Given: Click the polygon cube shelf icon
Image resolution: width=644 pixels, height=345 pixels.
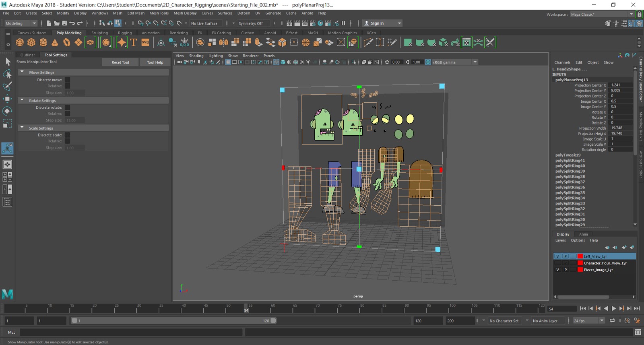Looking at the screenshot, I should tap(31, 42).
